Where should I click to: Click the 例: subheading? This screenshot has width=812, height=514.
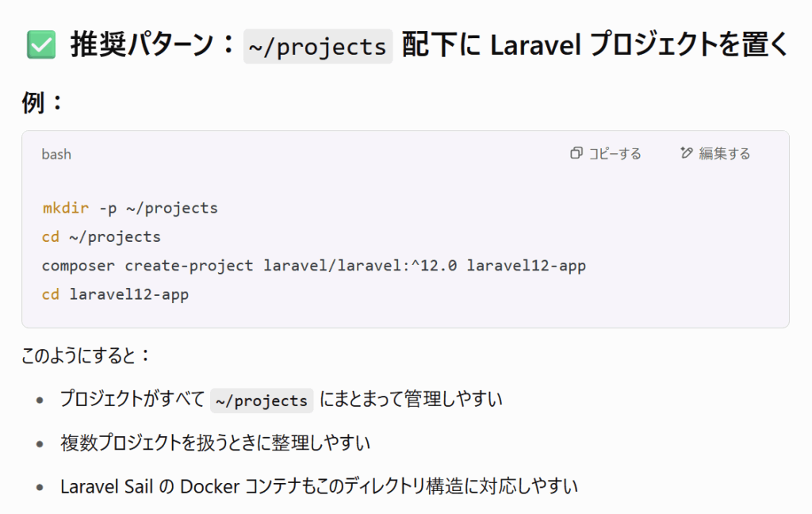click(x=42, y=102)
